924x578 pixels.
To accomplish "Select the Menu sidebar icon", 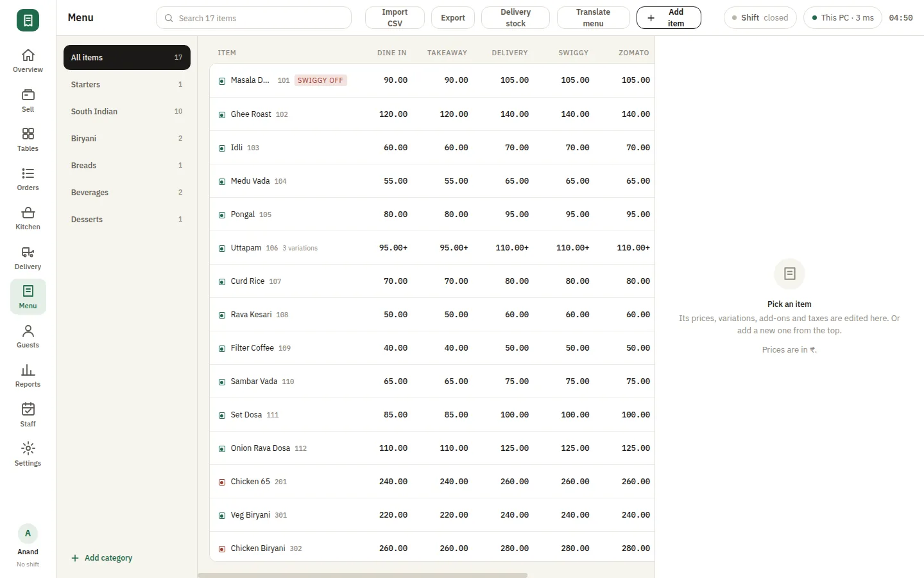I will [28, 297].
